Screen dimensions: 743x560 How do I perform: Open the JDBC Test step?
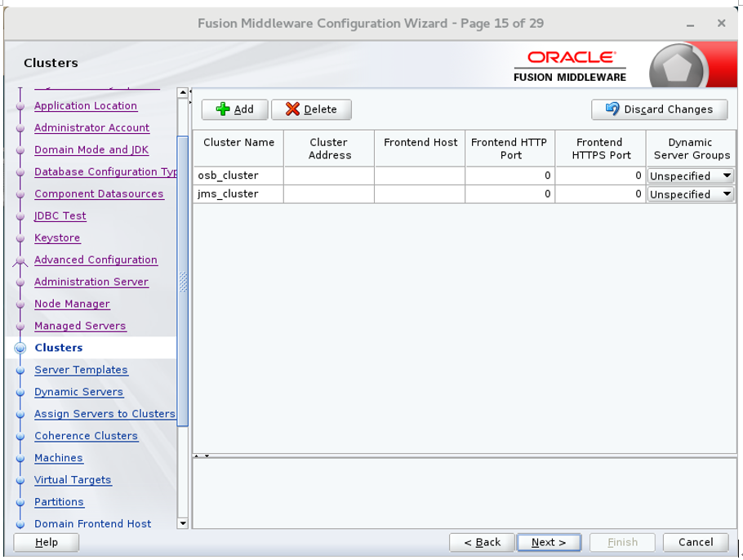[x=60, y=216]
